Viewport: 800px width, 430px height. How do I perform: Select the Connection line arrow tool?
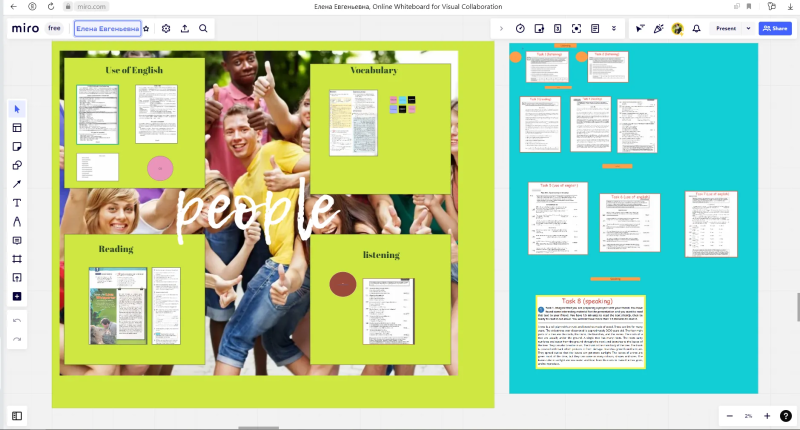point(17,184)
